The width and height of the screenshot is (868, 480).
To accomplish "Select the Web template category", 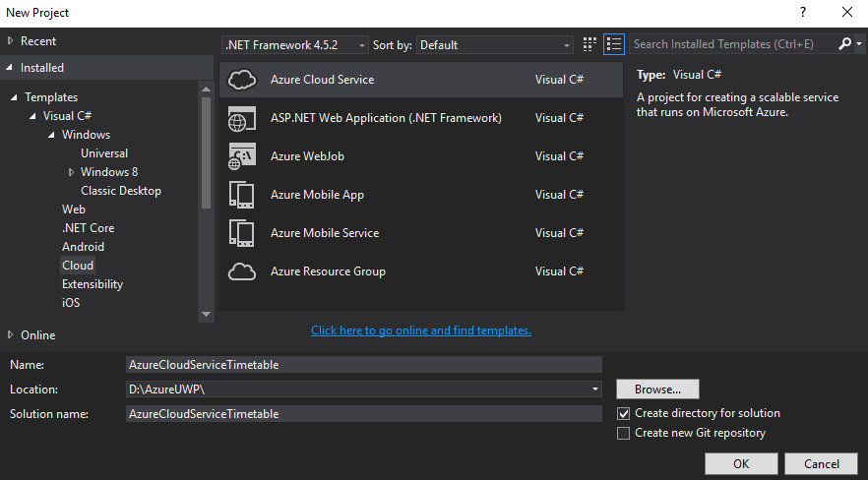I will point(74,210).
